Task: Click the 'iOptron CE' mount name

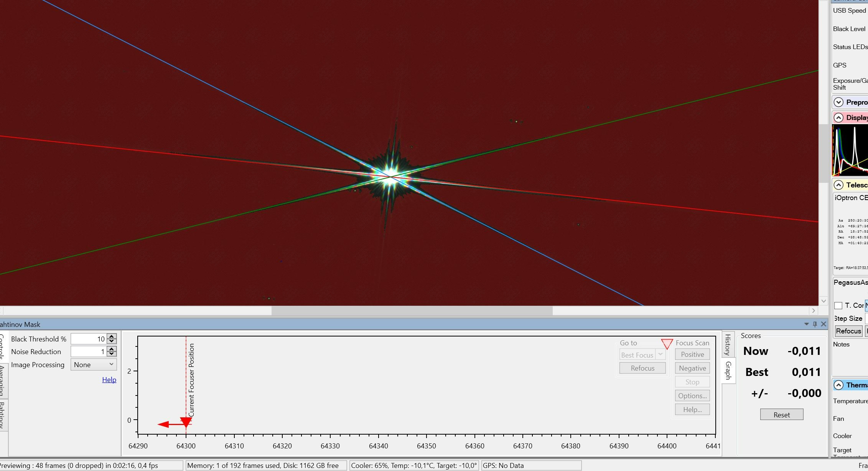Action: pyautogui.click(x=851, y=198)
